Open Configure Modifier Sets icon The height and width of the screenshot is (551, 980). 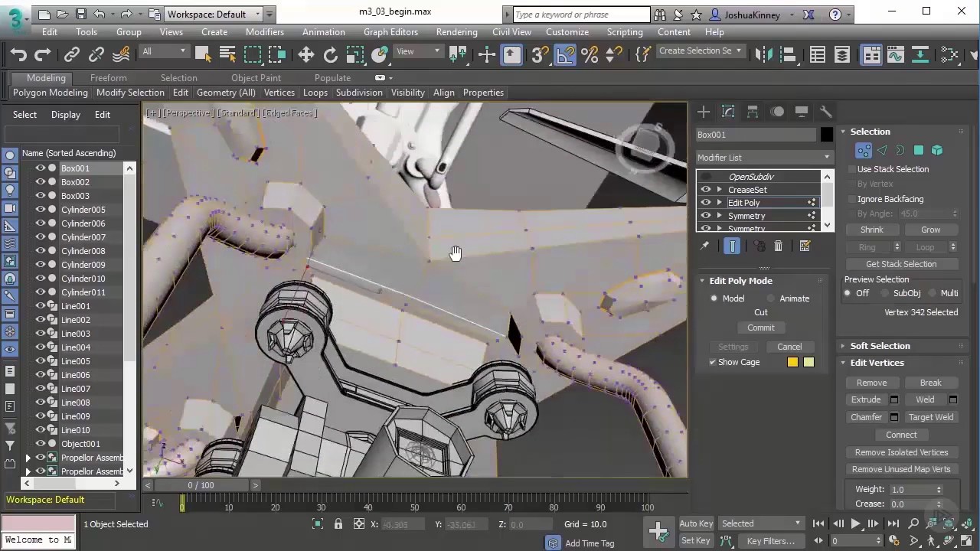[805, 246]
